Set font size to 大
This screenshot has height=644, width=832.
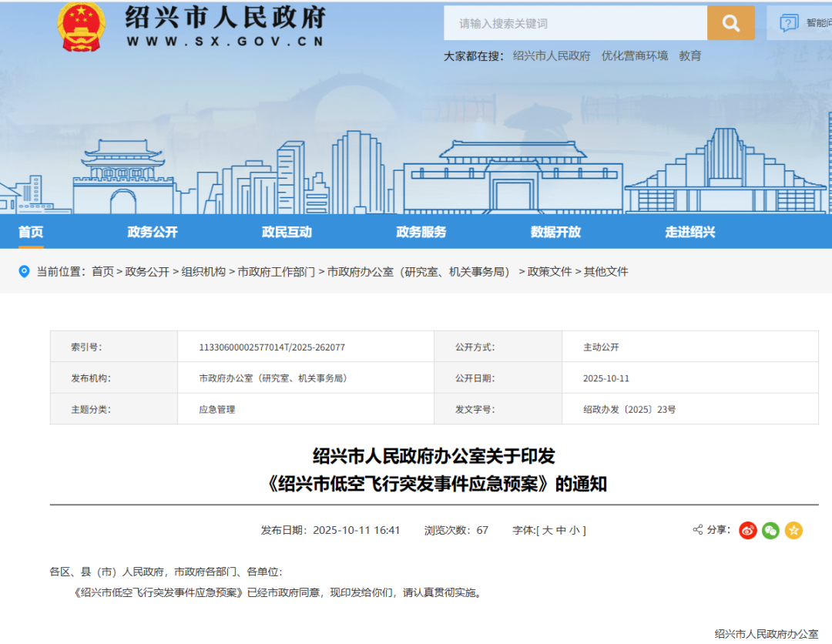pos(547,530)
